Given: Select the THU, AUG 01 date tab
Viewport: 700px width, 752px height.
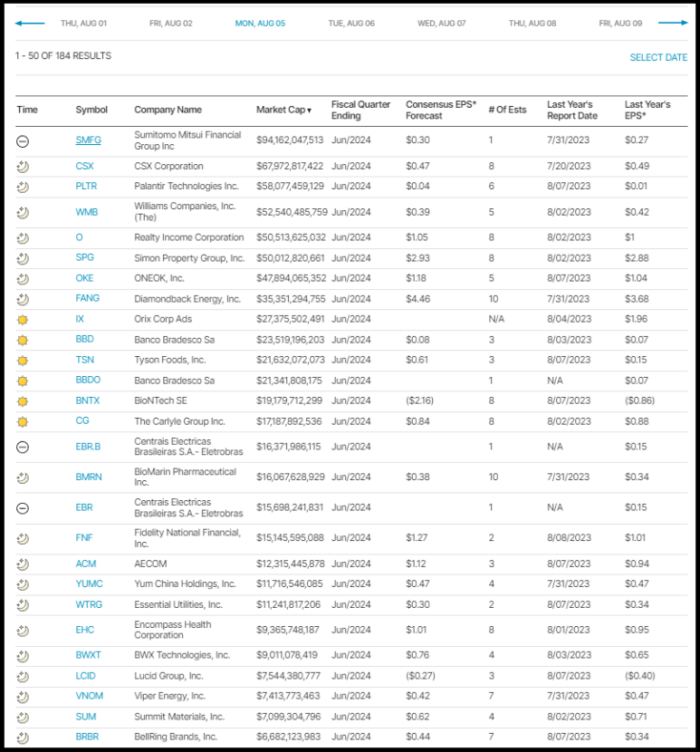Looking at the screenshot, I should (83, 23).
